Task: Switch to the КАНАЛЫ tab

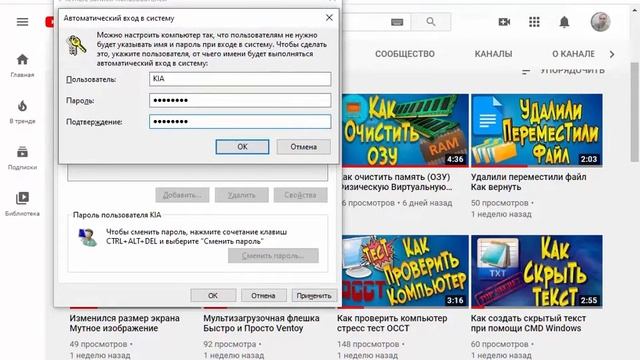Action: [x=493, y=54]
